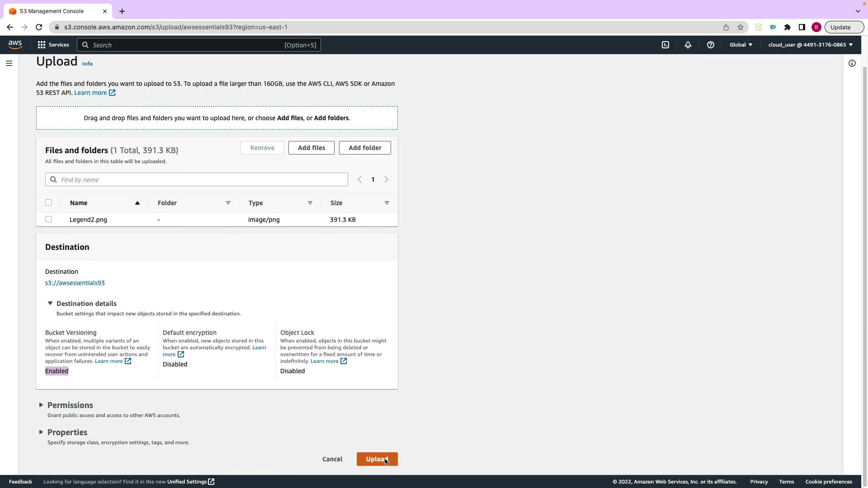Image resolution: width=868 pixels, height=488 pixels.
Task: Click the Add files button
Action: coord(311,148)
